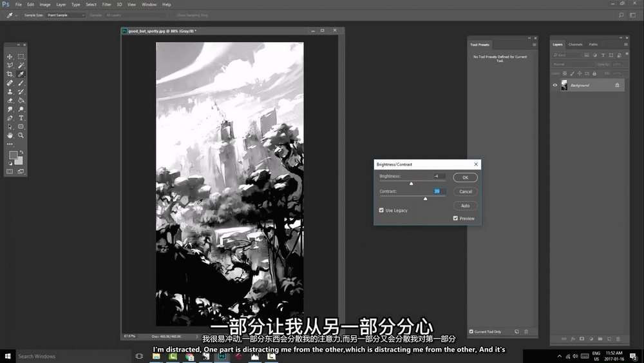The height and width of the screenshot is (363, 644).
Task: Toggle the Preview checkbox
Action: coord(455,219)
